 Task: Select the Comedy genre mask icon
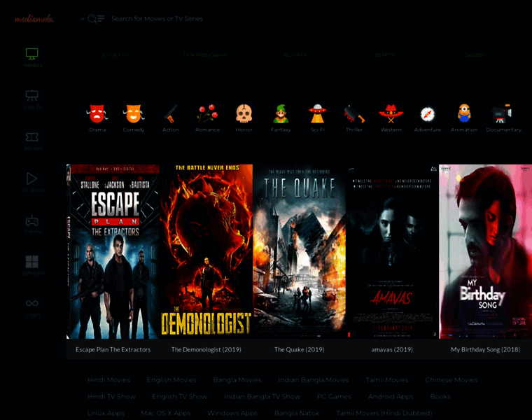[x=134, y=113]
